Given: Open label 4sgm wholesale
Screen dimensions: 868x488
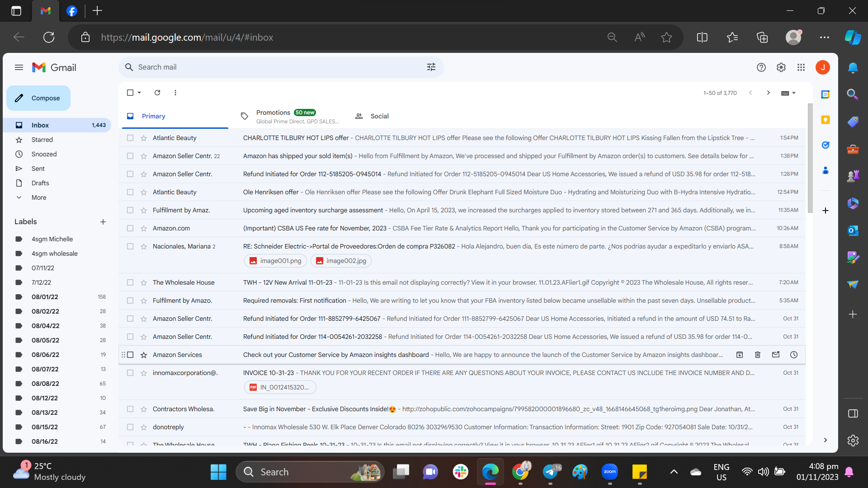Looking at the screenshot, I should coord(54,253).
